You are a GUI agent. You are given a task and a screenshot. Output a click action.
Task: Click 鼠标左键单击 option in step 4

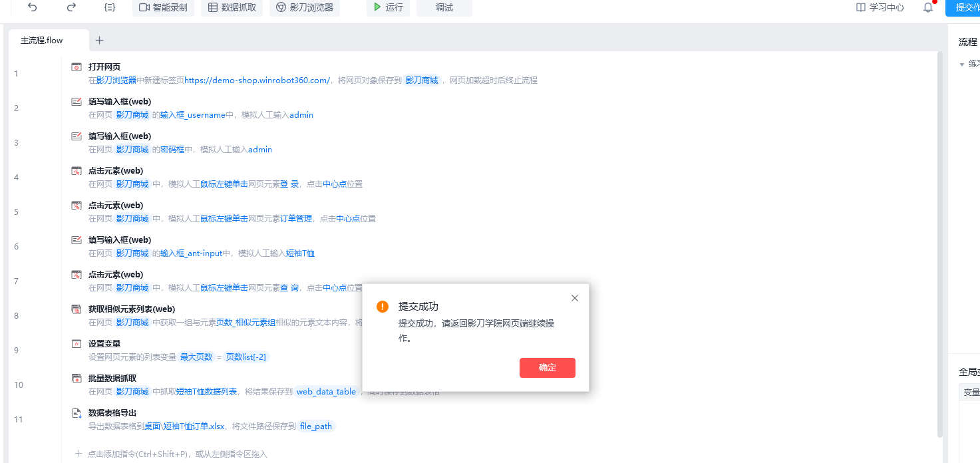(224, 184)
